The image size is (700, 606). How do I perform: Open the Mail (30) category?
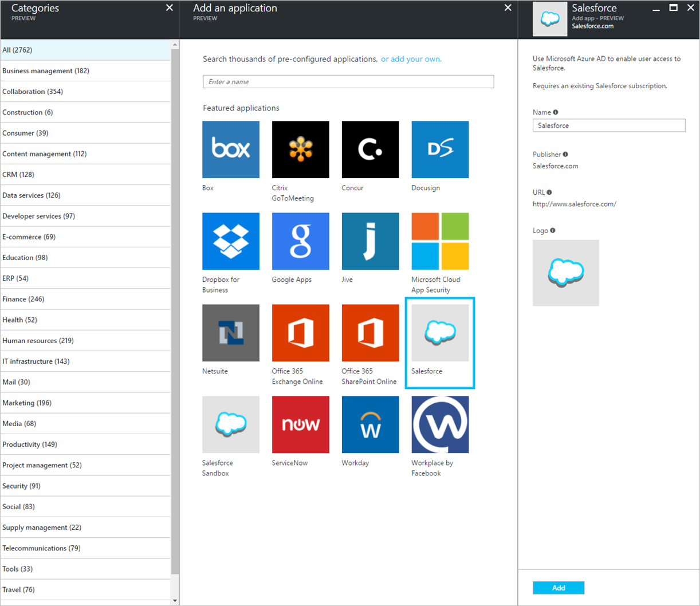tap(85, 382)
